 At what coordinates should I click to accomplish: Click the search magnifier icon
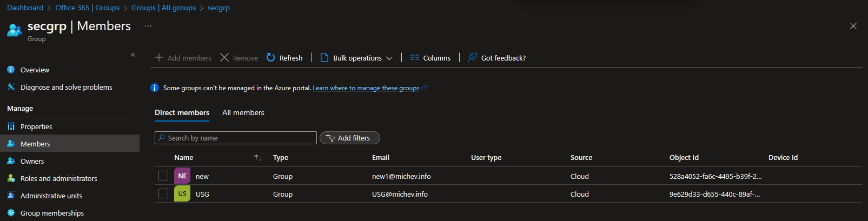161,138
